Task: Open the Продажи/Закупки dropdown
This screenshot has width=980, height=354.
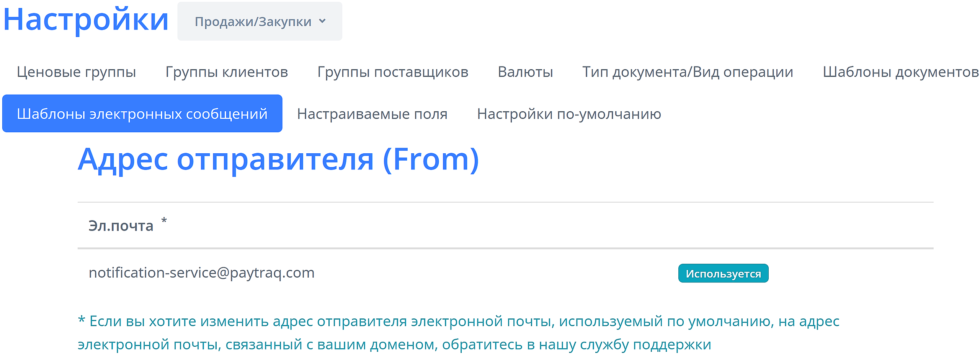Action: [260, 21]
